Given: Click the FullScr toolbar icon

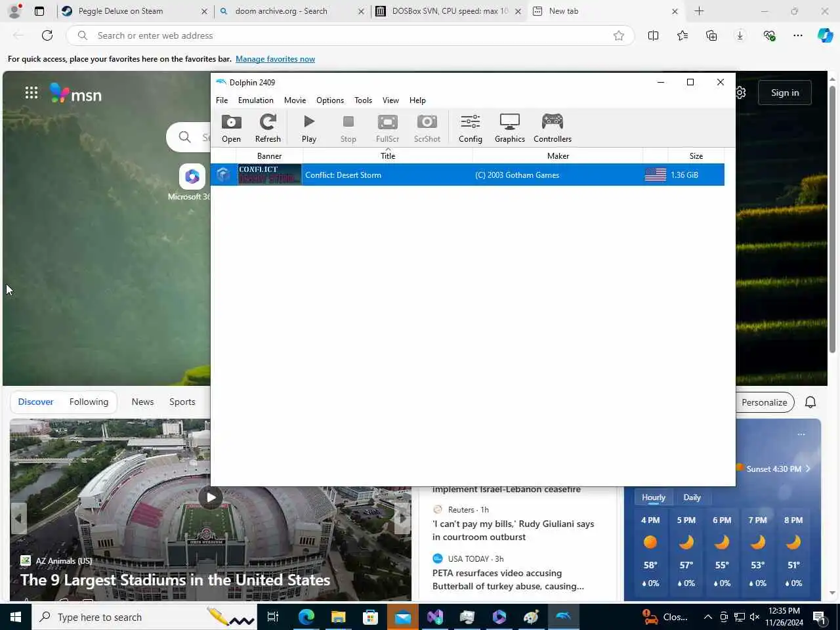Looking at the screenshot, I should pyautogui.click(x=387, y=128).
